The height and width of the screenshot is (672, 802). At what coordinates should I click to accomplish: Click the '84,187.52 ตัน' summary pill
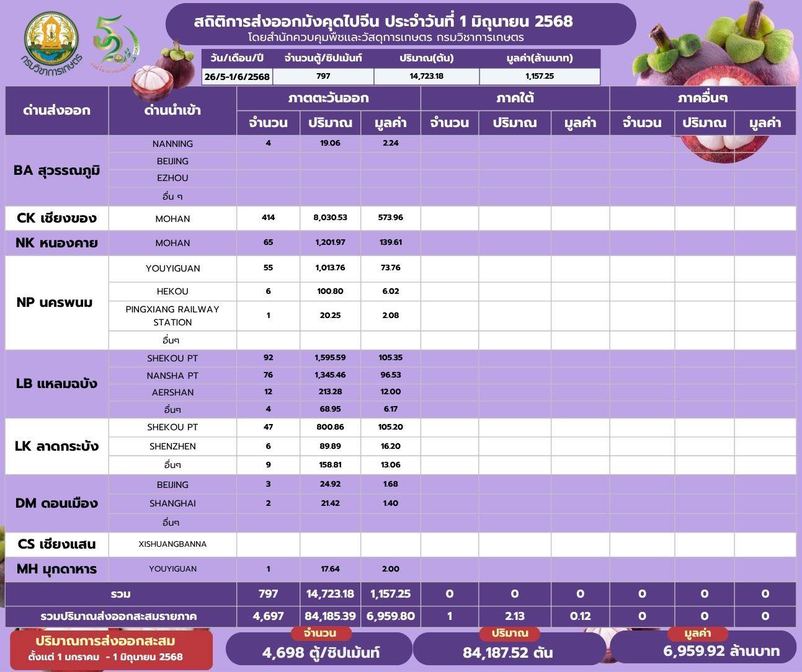point(509,648)
